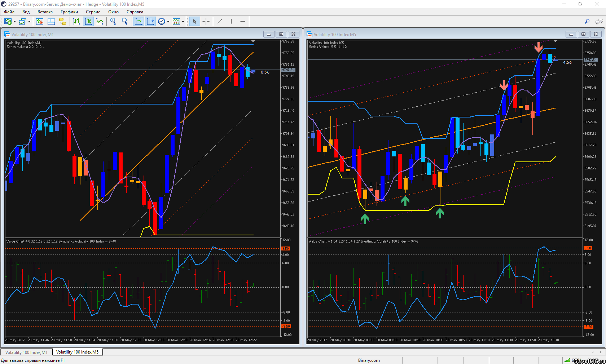Expand the periodicity clock dropdown arrow
Image resolution: width=606 pixels, height=364 pixels.
tap(168, 22)
